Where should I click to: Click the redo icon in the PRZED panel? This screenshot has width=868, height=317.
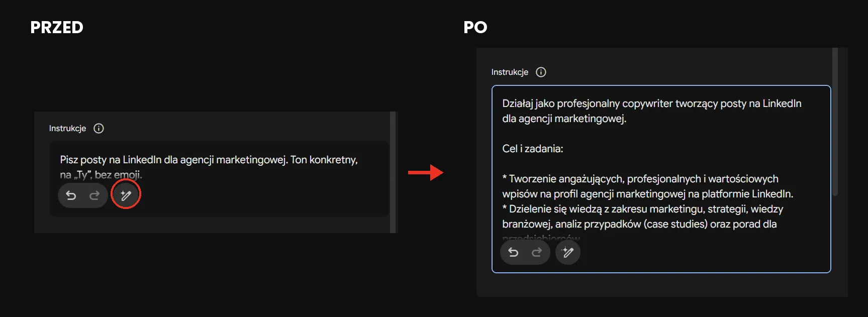pos(94,195)
